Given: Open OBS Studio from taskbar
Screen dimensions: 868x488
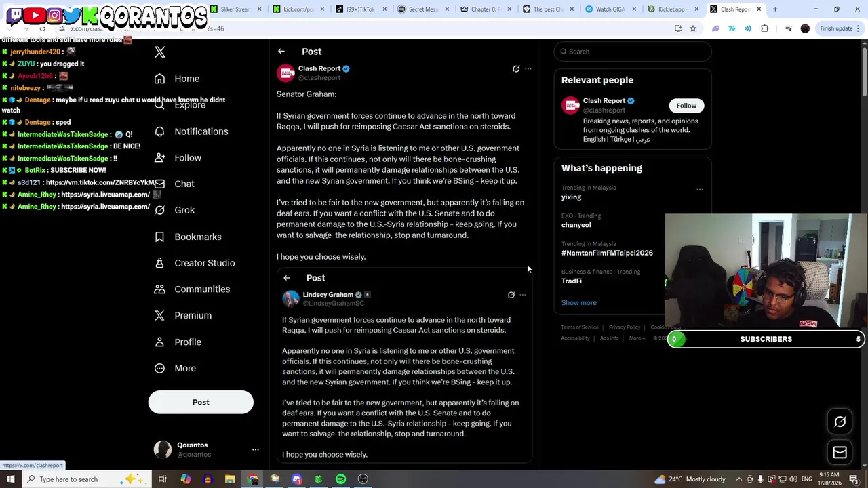Looking at the screenshot, I should click(x=363, y=479).
